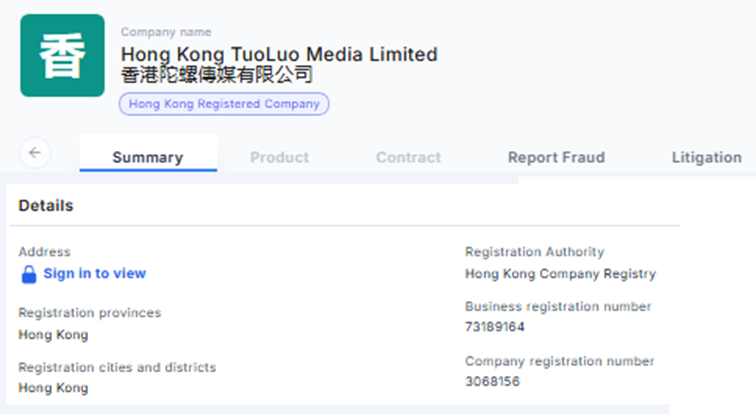Click the Address field label
This screenshot has width=756, height=414.
[x=44, y=252]
